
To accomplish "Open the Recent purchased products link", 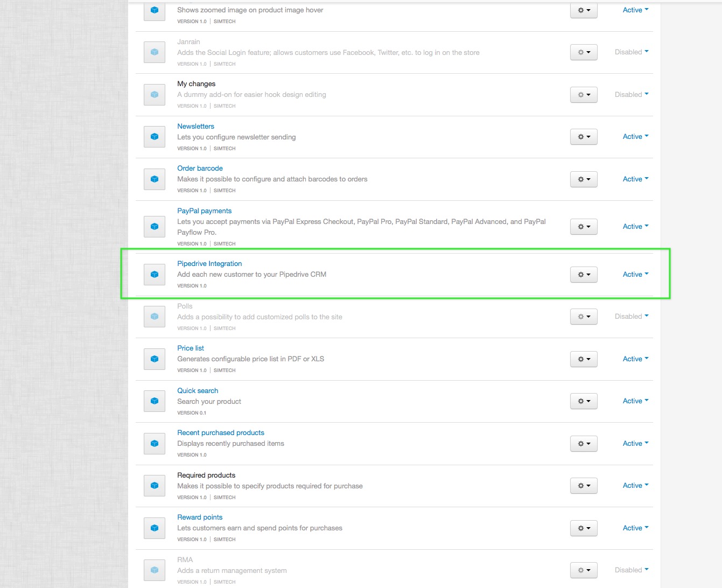I will 221,432.
